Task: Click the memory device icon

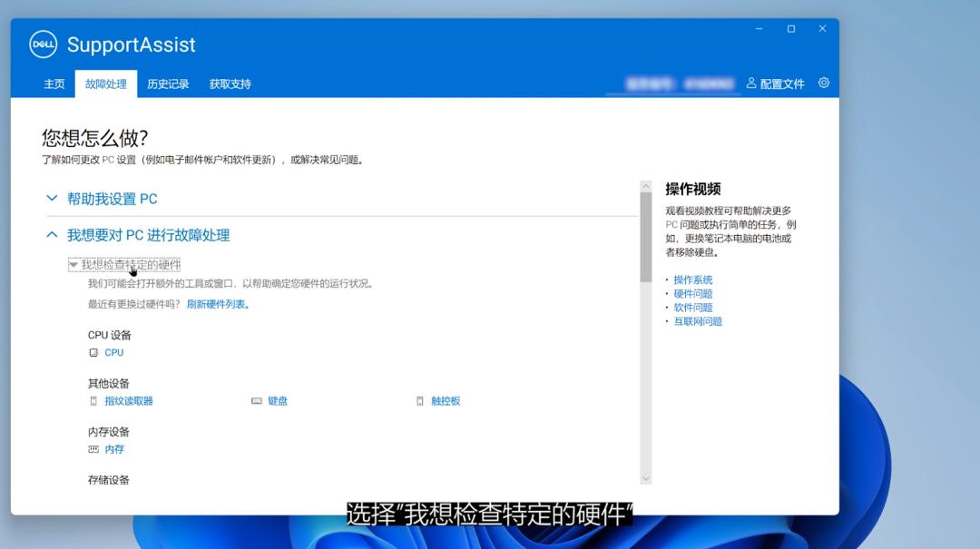Action: [x=94, y=449]
